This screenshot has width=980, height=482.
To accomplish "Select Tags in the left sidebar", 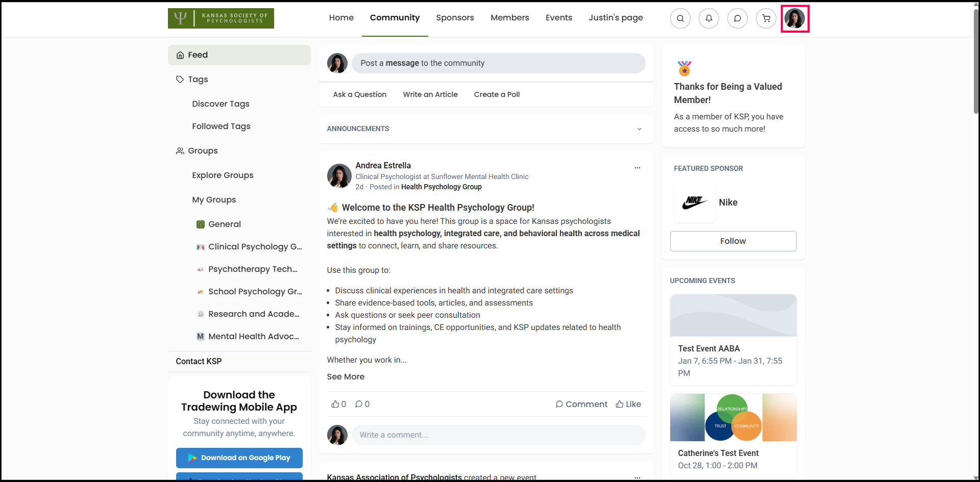I will tap(198, 80).
